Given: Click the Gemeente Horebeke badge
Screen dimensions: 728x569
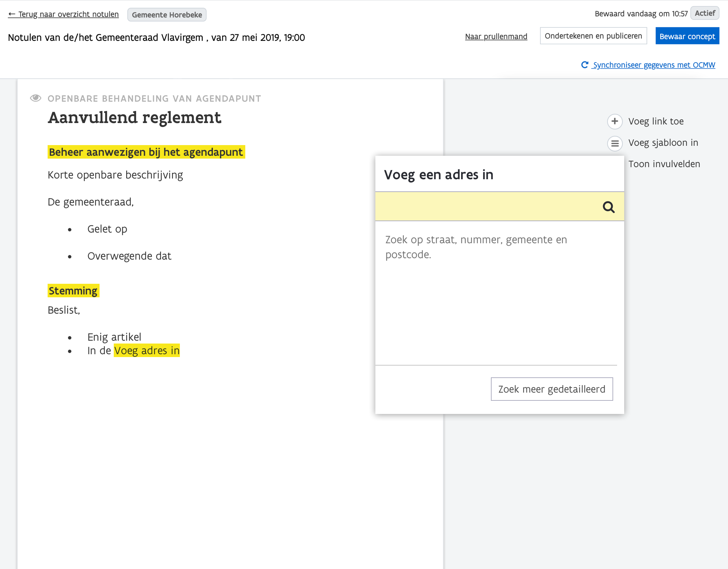Looking at the screenshot, I should pos(167,15).
